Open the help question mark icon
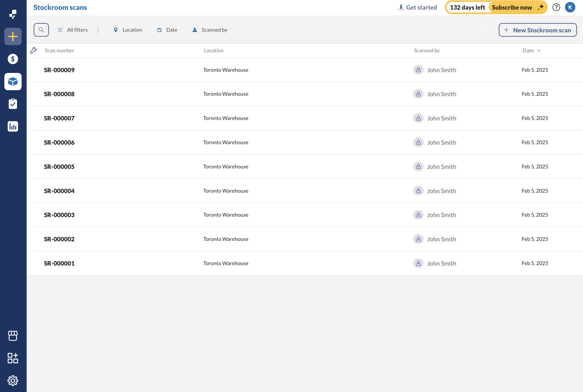The image size is (583, 392). [x=556, y=7]
